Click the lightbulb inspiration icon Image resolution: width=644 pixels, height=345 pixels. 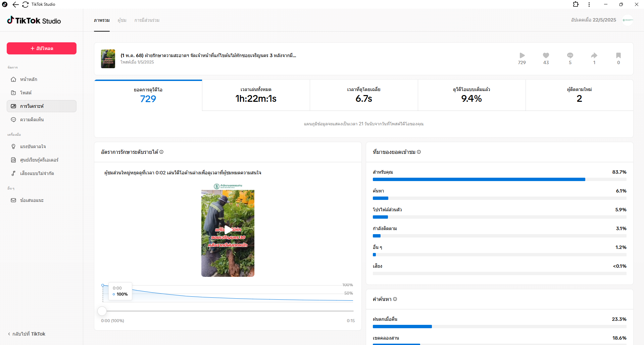click(x=13, y=146)
